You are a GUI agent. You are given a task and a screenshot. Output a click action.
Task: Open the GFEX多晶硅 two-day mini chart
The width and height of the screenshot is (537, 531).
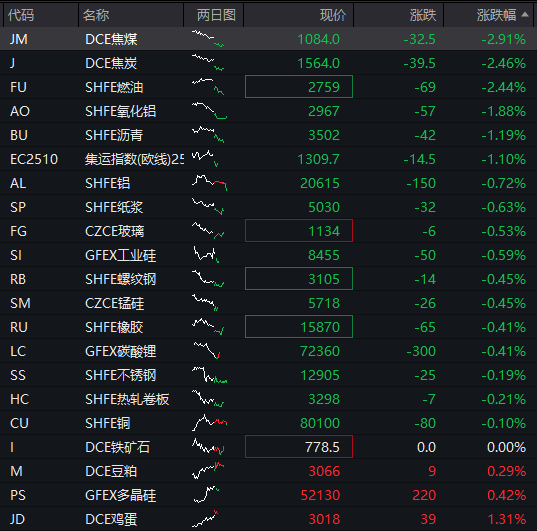[206, 494]
